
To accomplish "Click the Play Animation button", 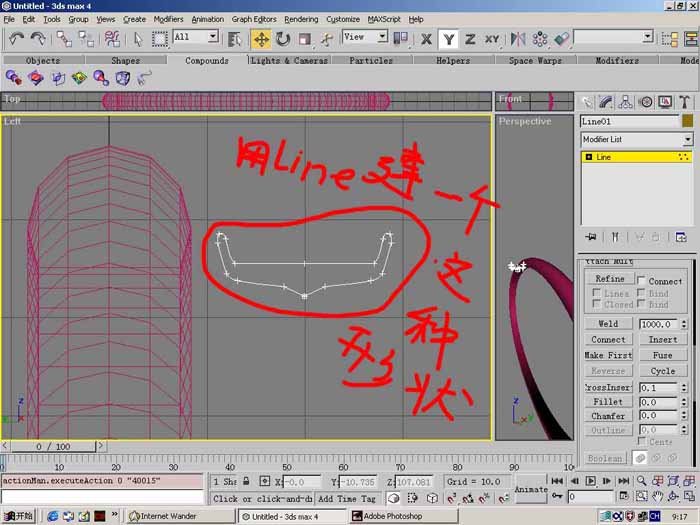I will [x=590, y=481].
